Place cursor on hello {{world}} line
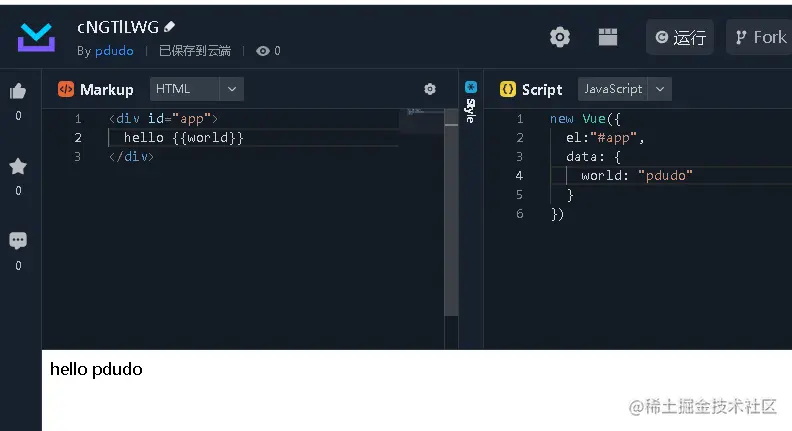Viewport: 792px width, 431px height. point(184,137)
